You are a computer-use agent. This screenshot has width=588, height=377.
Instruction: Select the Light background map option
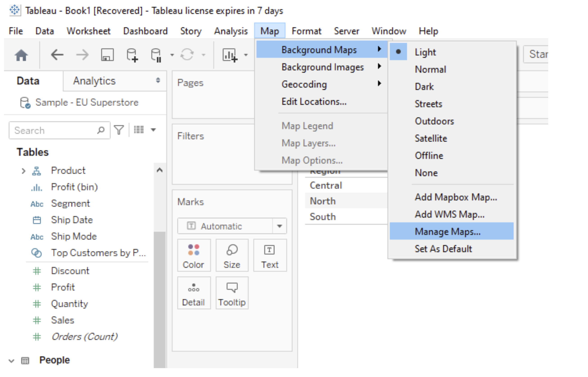(x=425, y=52)
